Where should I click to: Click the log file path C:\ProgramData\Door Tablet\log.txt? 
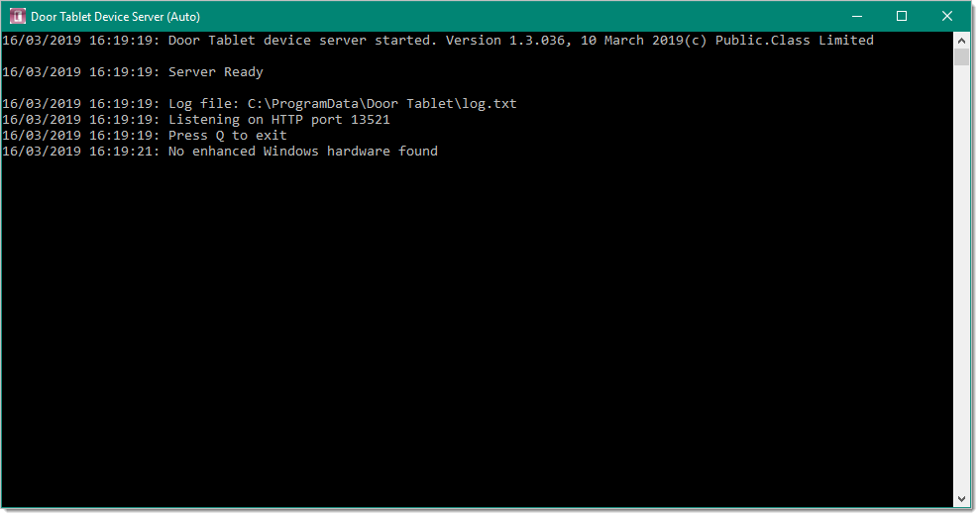pyautogui.click(x=381, y=104)
